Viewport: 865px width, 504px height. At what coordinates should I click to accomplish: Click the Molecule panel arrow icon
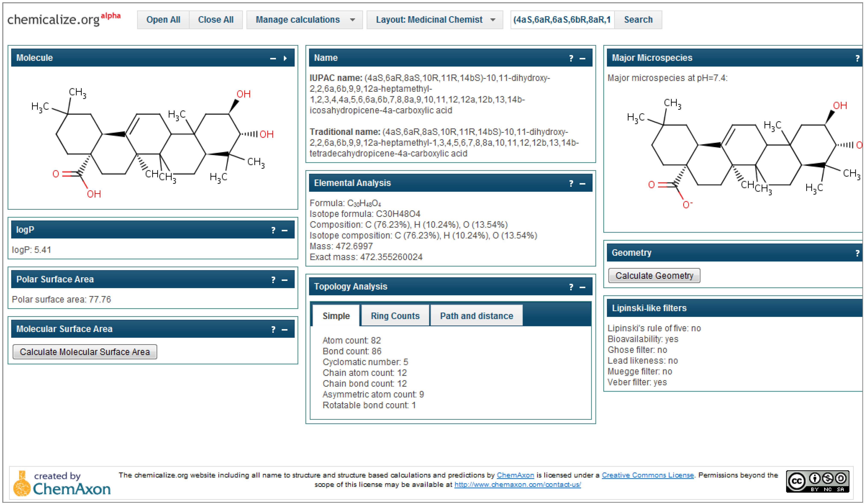pos(285,58)
